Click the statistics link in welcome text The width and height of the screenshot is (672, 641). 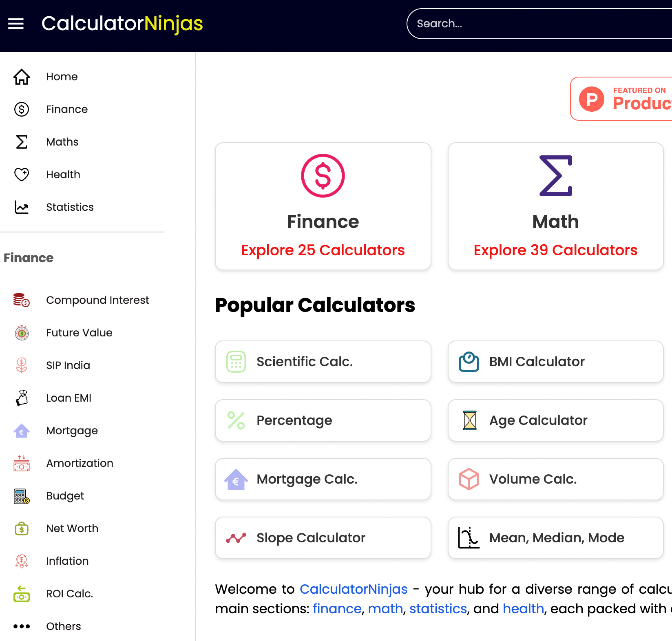coord(438,609)
